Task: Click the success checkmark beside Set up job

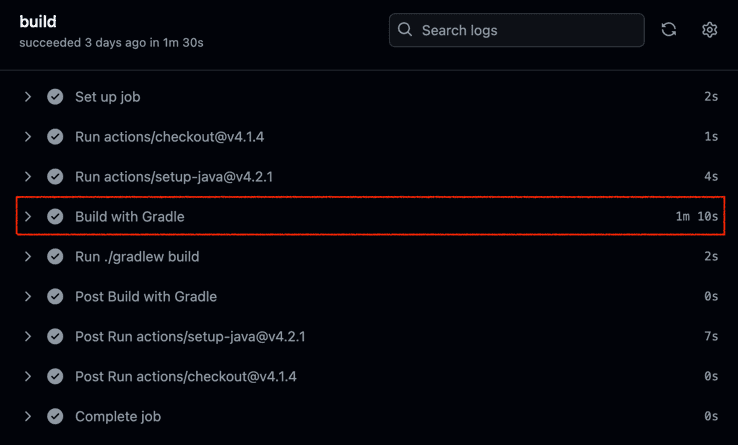Action: tap(55, 97)
